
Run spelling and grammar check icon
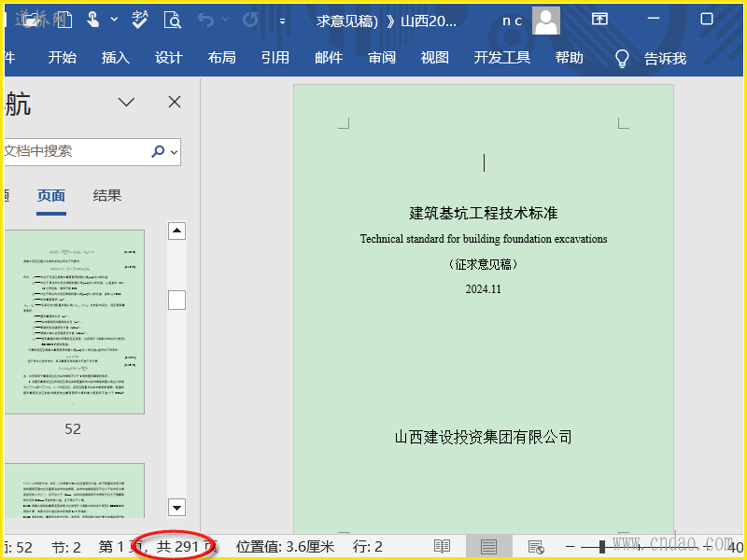(x=139, y=20)
